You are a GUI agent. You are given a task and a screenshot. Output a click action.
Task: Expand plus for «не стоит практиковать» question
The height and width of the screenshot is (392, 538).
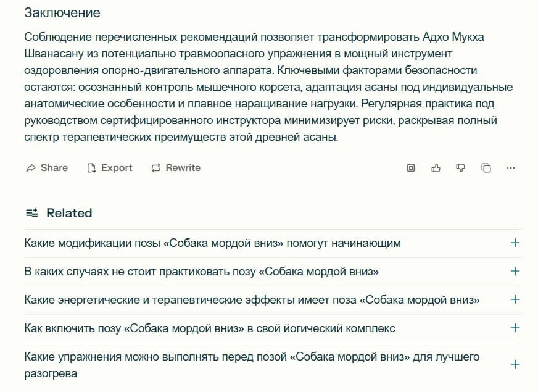[515, 271]
